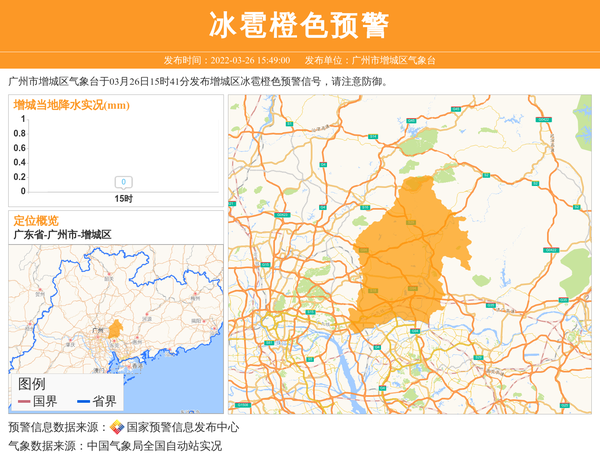Click the small orange Zengcheng marker on overview map

point(115,328)
